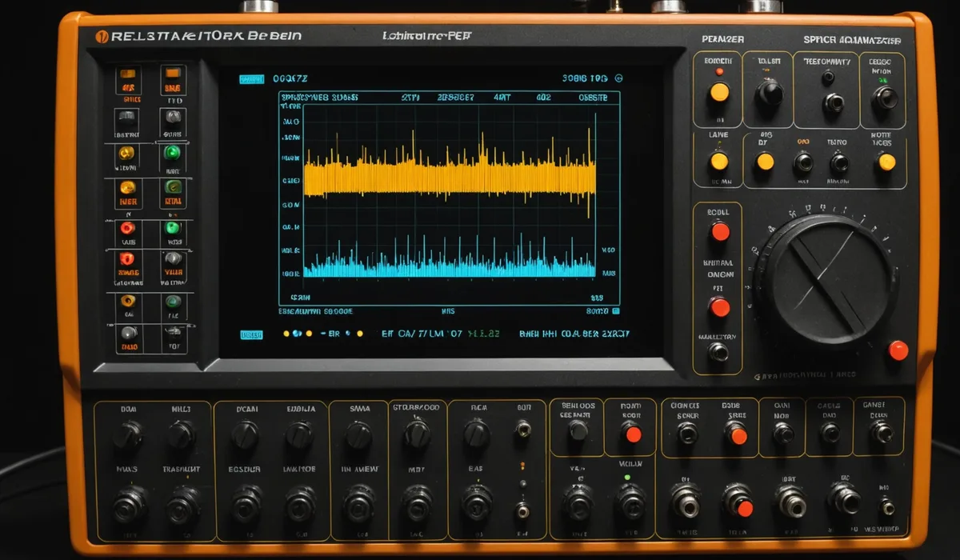This screenshot has height=560, width=960.
Task: Select the cyan tag beside the OOQ?Z readout
Action: tap(251, 79)
